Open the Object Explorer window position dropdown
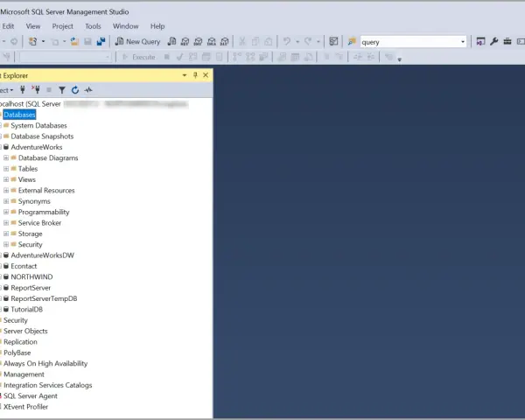 (185, 75)
